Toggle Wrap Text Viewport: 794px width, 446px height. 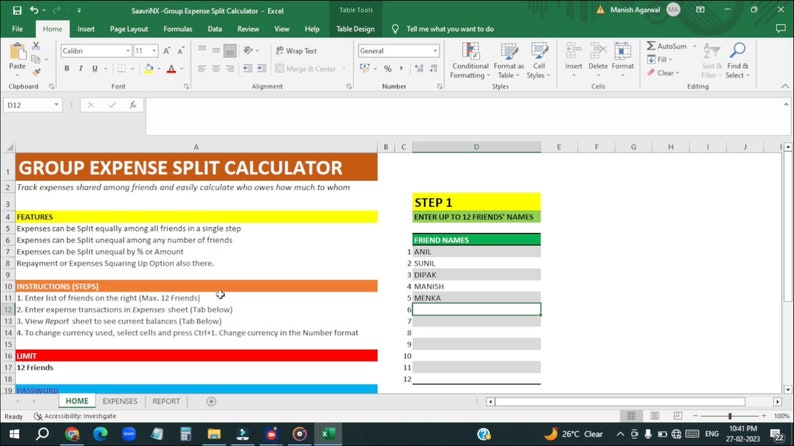296,51
